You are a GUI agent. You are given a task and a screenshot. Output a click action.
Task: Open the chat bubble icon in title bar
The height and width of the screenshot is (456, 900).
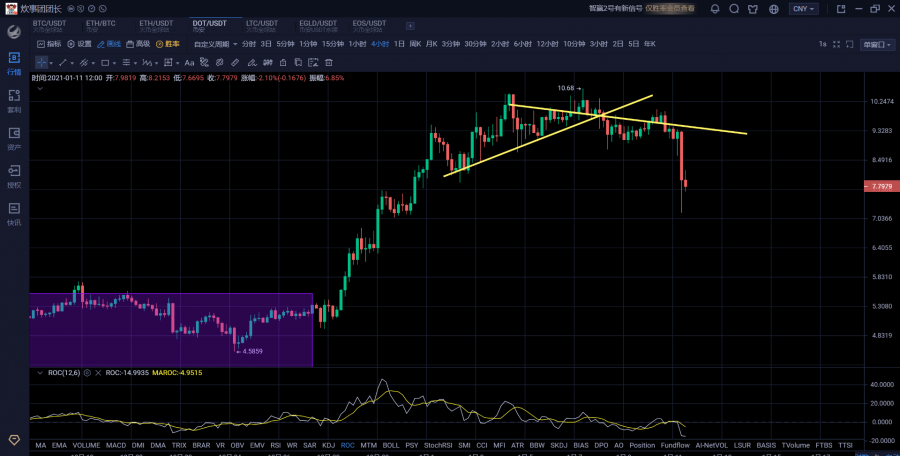734,9
